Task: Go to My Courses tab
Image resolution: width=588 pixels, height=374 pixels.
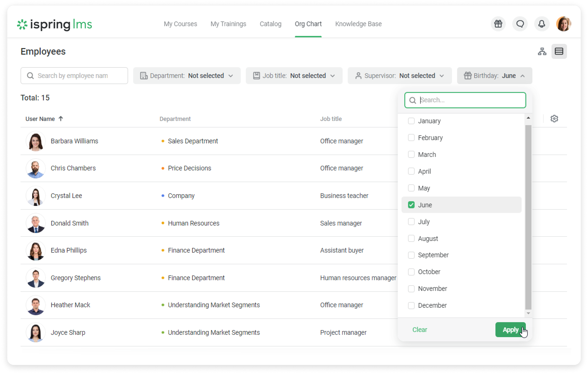Action: (180, 24)
